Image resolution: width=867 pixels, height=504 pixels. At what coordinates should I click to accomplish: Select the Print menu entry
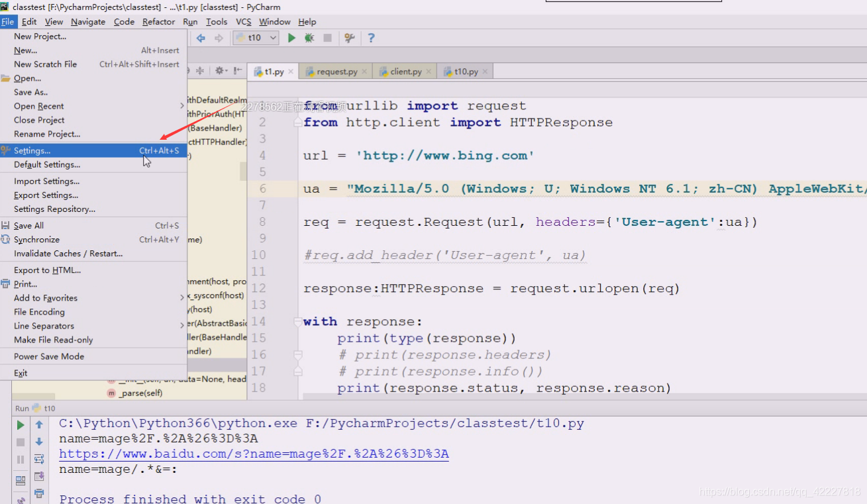[94, 284]
